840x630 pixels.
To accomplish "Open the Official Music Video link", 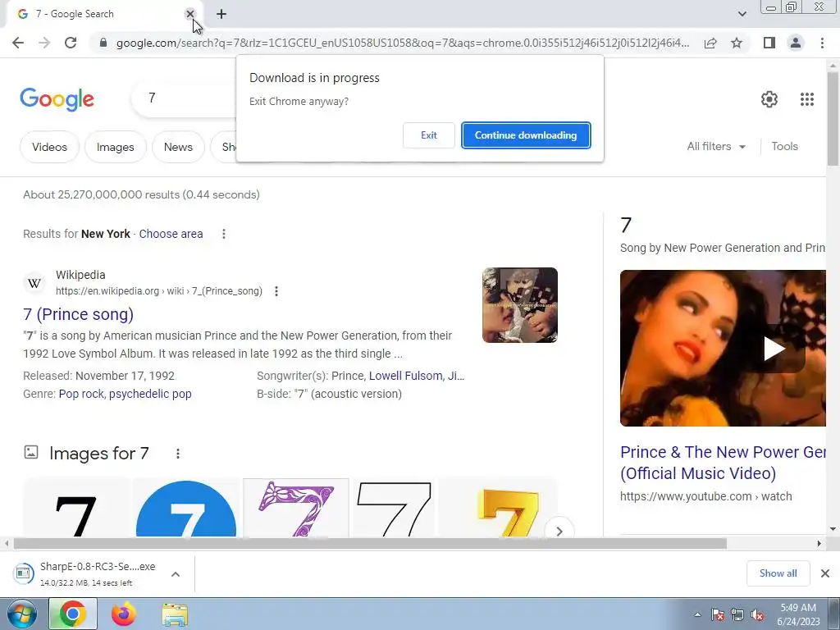I will [723, 463].
